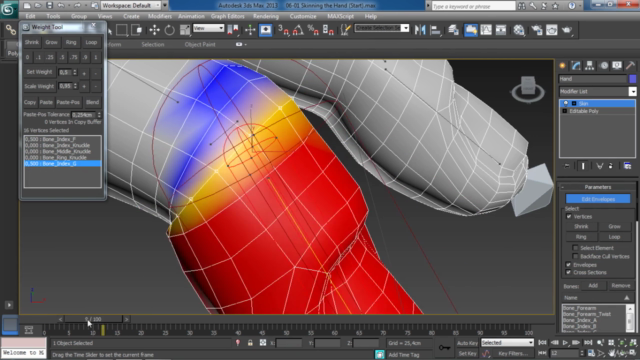This screenshot has width=640, height=360.
Task: Open the Create panel sun icon
Action: [x=562, y=65]
